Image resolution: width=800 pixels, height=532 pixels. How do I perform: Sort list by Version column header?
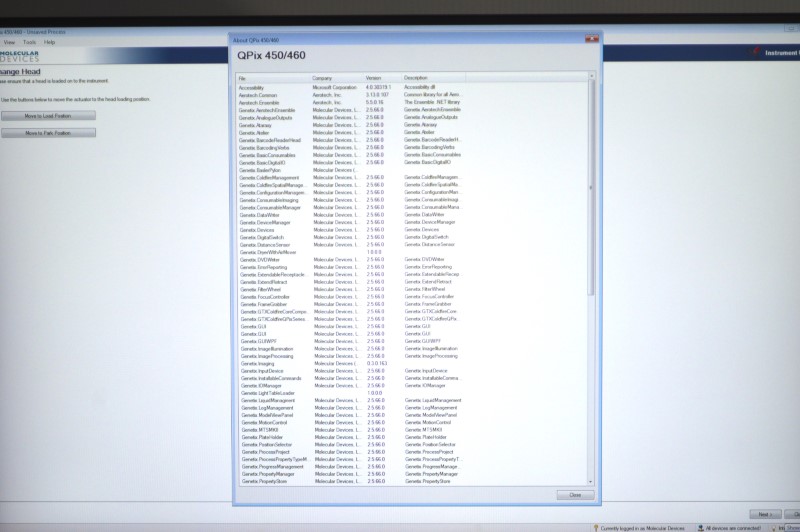pos(383,78)
